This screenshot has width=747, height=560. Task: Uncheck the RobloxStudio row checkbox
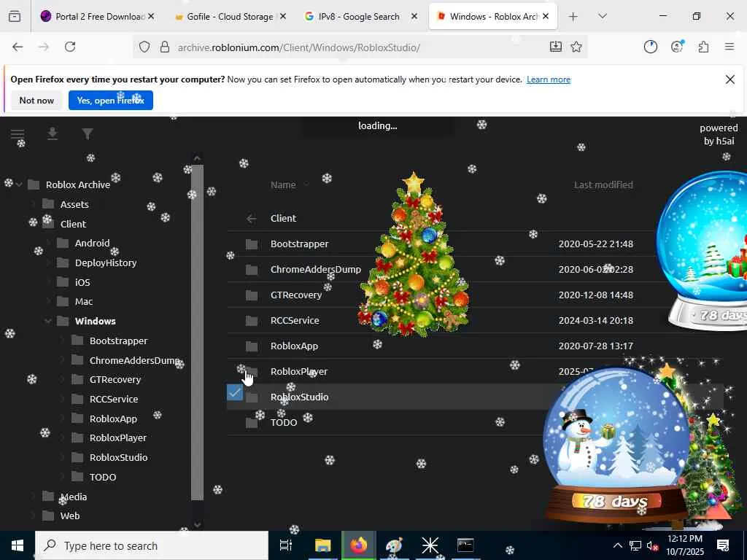235,393
